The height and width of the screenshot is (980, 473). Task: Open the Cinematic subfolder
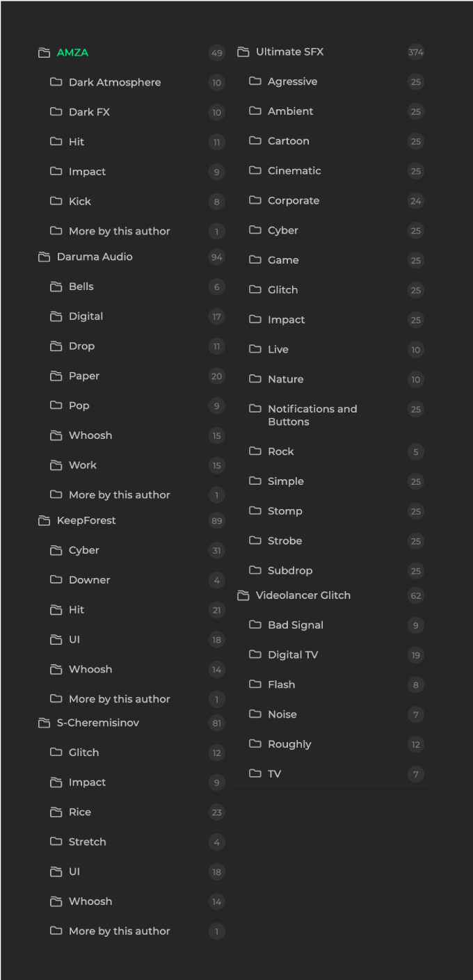(x=294, y=171)
